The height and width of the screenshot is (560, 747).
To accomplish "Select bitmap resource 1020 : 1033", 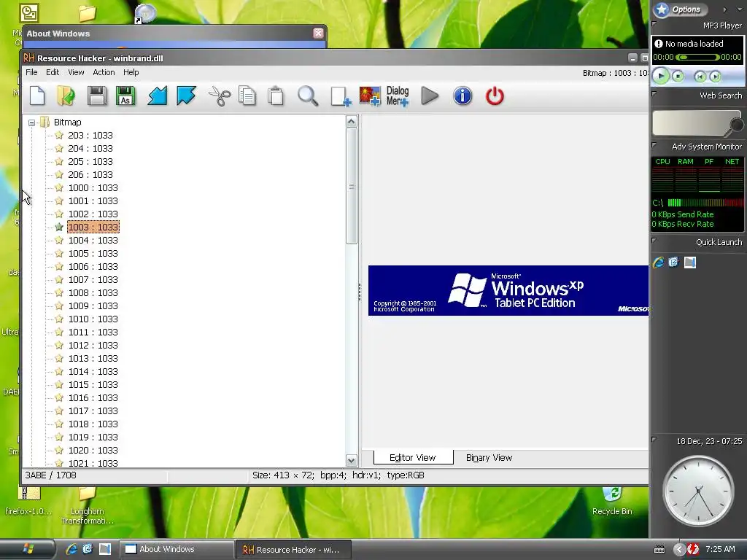I will coord(93,450).
